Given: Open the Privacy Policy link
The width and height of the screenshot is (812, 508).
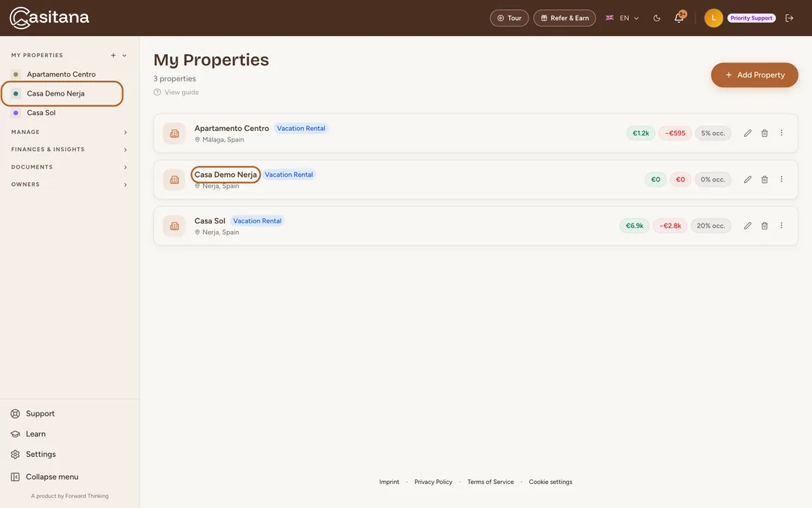Looking at the screenshot, I should 433,482.
